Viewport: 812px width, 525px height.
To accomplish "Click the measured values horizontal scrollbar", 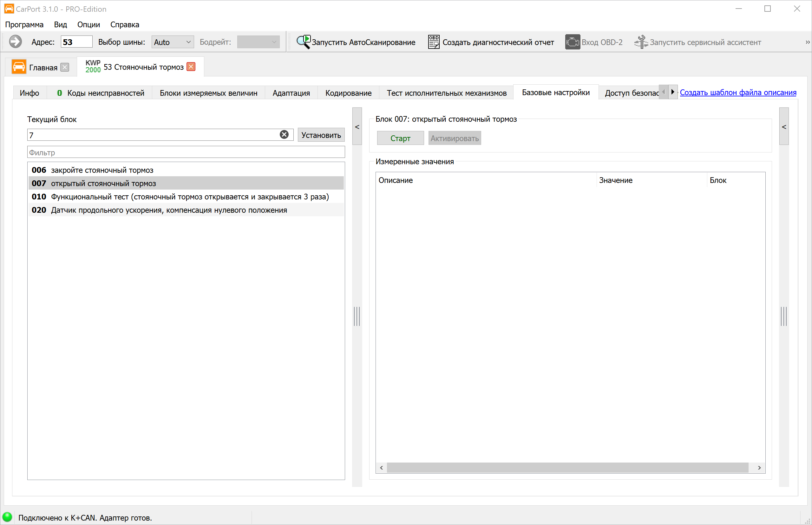I will click(567, 467).
